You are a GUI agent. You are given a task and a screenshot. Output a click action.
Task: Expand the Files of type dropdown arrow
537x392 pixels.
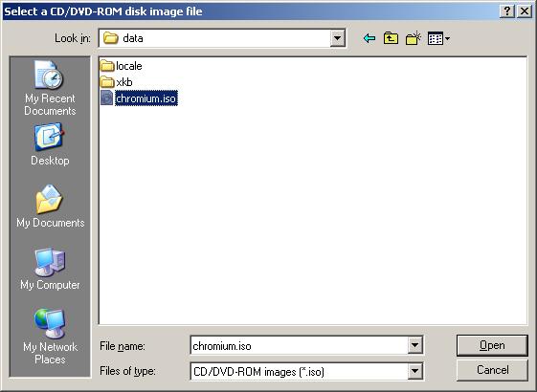coord(414,371)
